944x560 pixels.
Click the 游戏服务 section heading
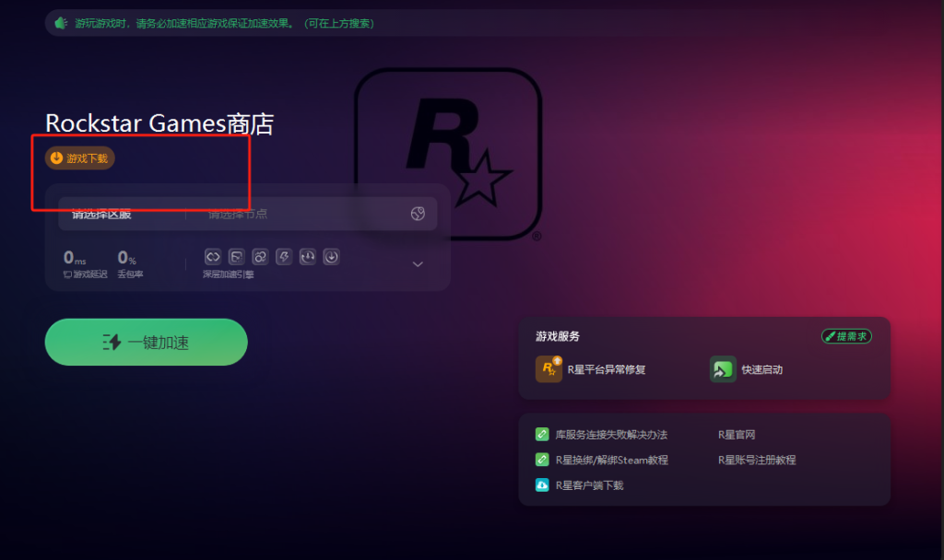tap(558, 336)
